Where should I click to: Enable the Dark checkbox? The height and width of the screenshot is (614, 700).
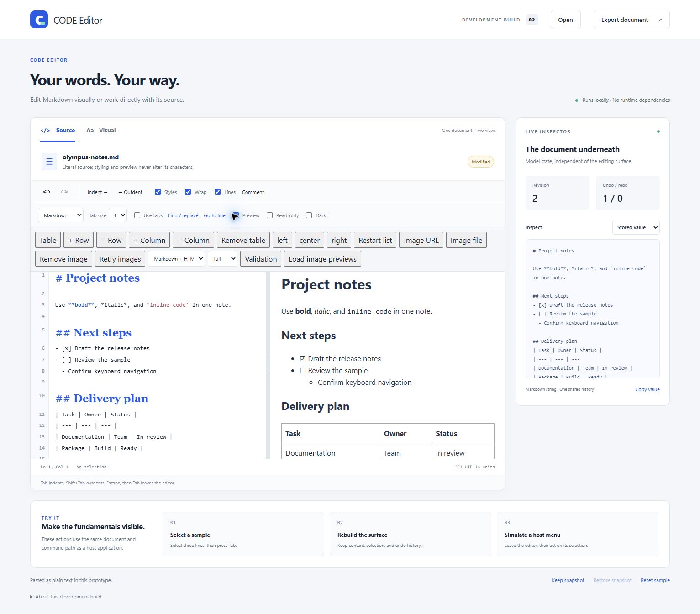[309, 215]
